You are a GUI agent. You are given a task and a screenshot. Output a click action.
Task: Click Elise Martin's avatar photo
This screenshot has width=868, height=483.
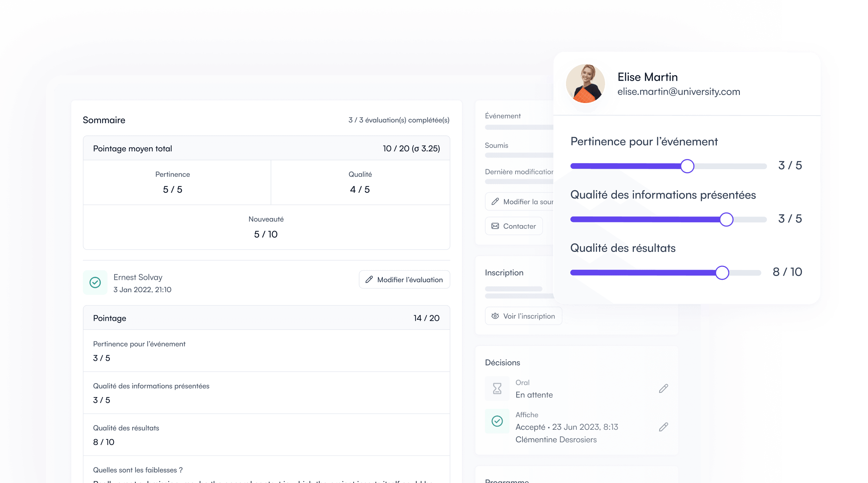point(586,84)
